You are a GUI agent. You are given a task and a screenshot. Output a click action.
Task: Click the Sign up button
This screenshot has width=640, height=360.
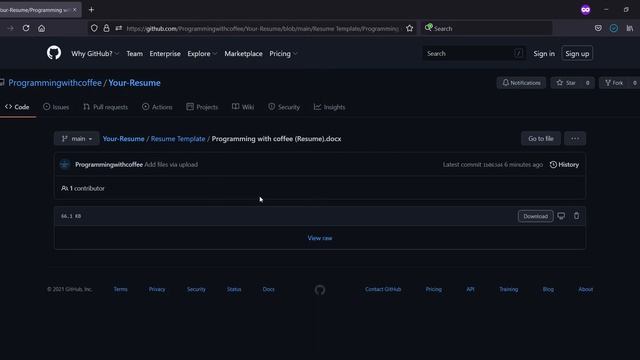tap(577, 53)
